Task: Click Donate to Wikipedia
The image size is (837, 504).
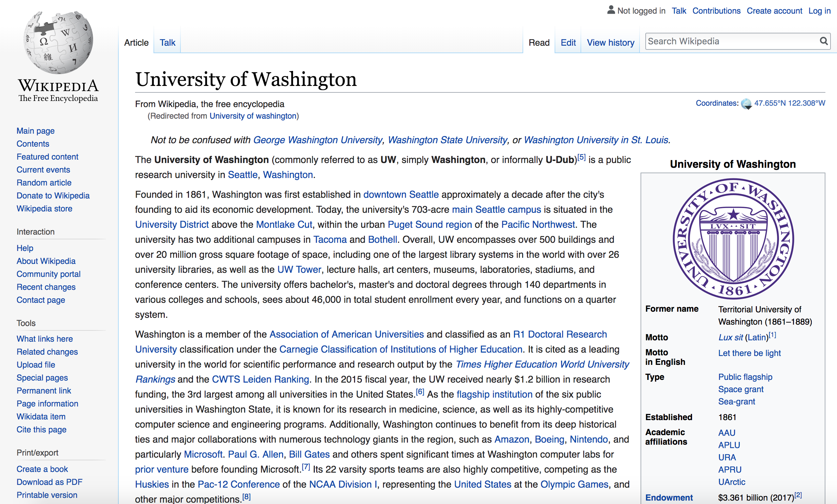Action: click(x=53, y=195)
